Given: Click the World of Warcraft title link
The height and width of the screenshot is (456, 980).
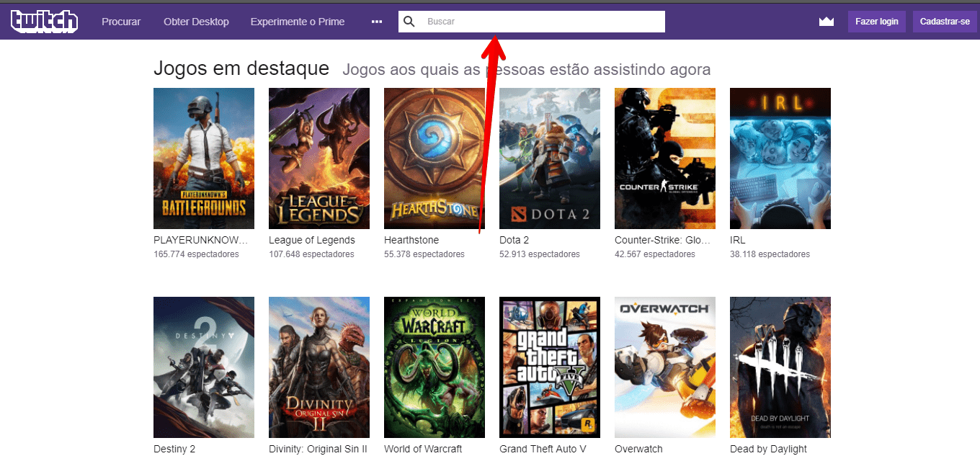Looking at the screenshot, I should [x=423, y=449].
